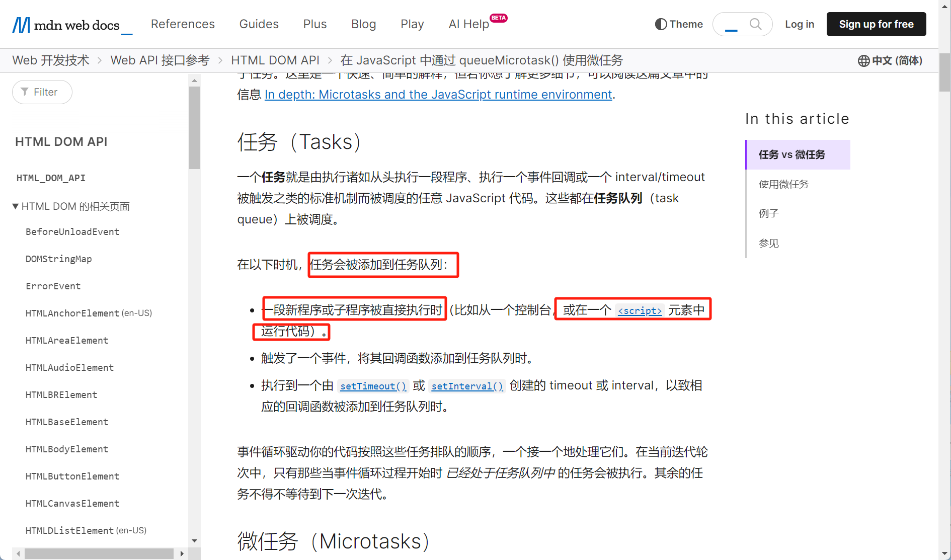Toggle the Theme switcher
This screenshot has height=560, width=951.
coord(678,24)
